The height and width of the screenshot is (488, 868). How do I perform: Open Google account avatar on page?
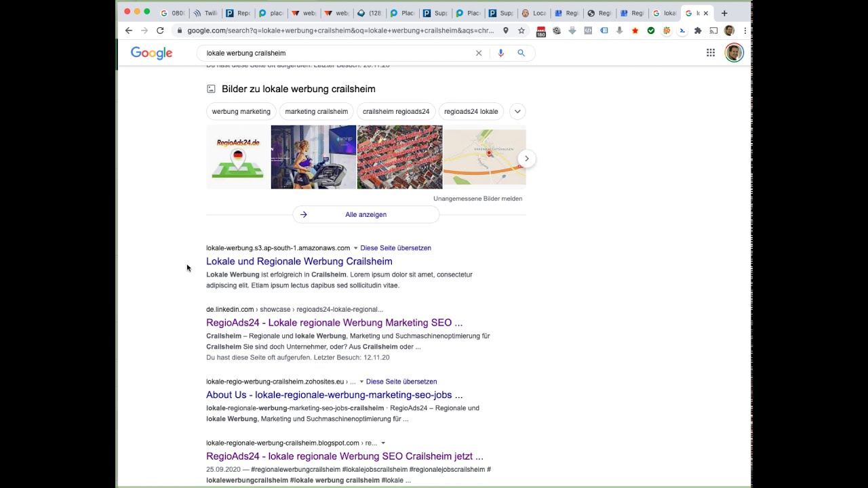pyautogui.click(x=734, y=53)
